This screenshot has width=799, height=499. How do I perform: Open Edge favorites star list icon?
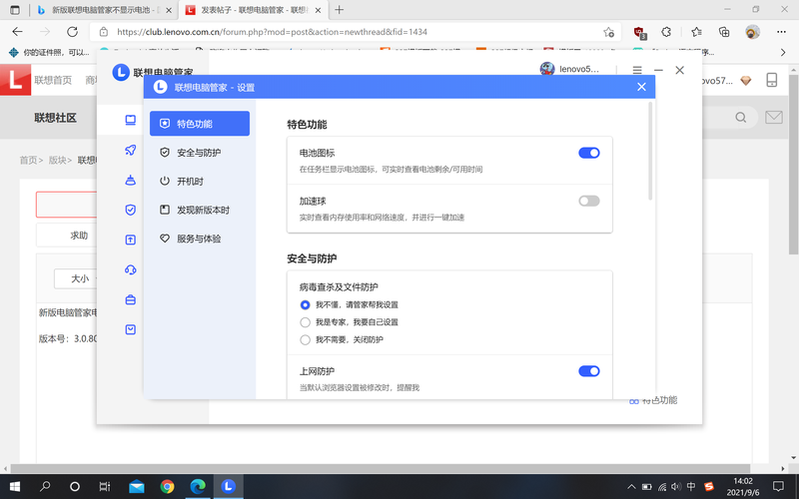pos(696,32)
